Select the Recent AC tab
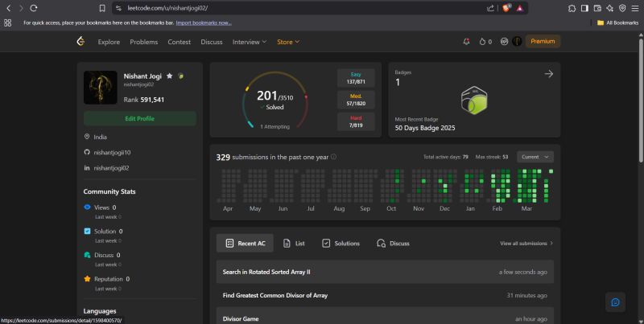The height and width of the screenshot is (324, 644). coord(245,244)
